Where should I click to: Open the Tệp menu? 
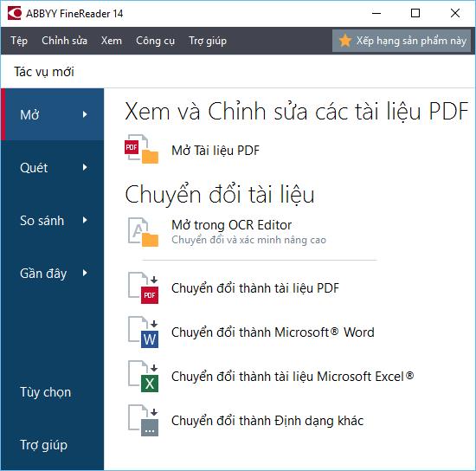click(x=19, y=41)
